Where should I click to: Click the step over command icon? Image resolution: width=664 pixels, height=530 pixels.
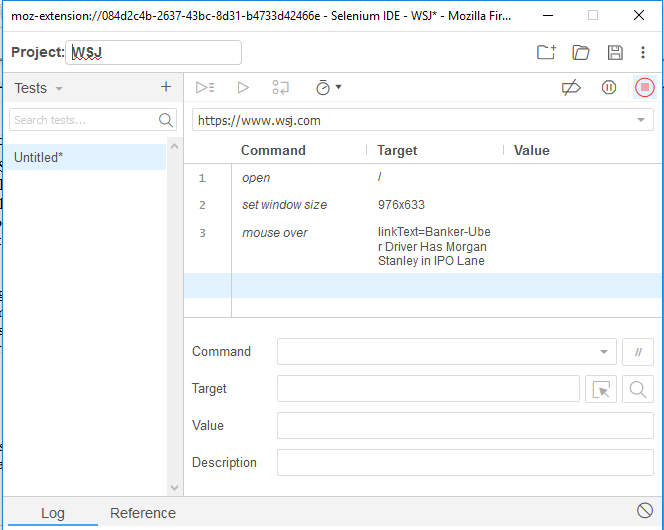pyautogui.click(x=280, y=88)
